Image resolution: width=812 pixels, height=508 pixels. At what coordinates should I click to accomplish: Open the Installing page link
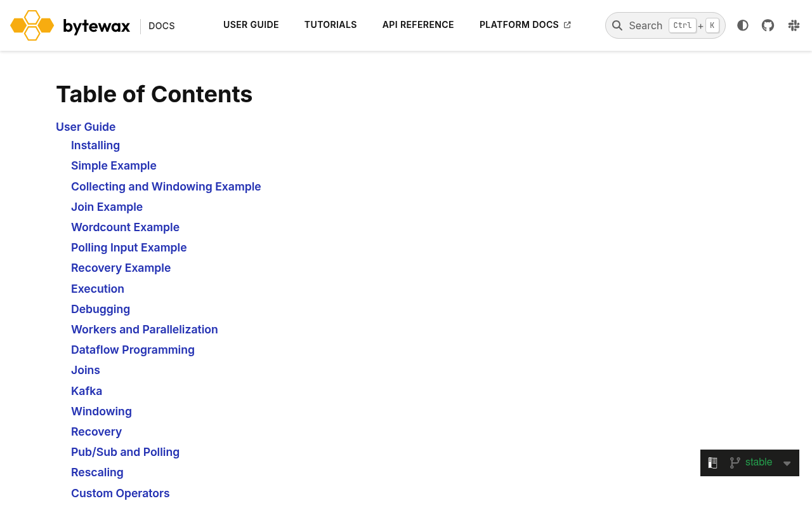click(95, 145)
